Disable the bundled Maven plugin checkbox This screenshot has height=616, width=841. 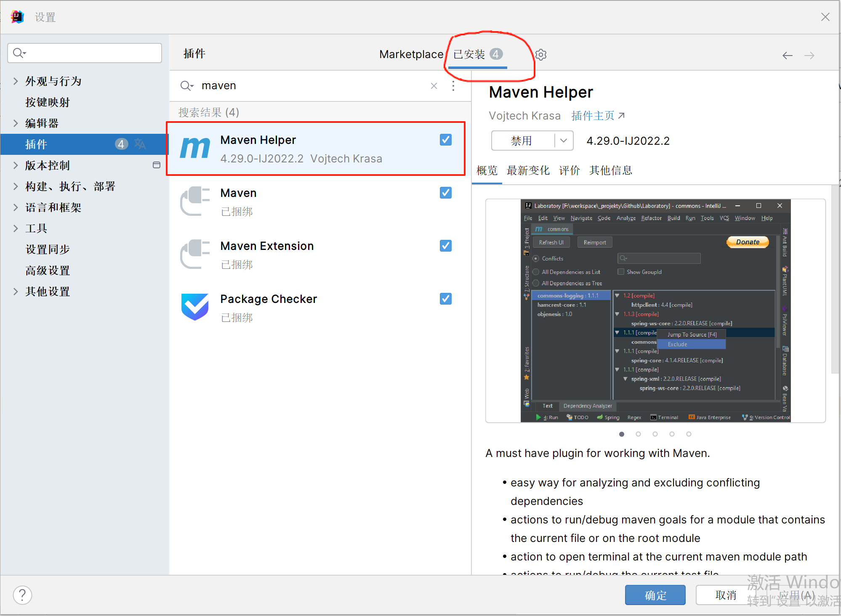coord(445,193)
